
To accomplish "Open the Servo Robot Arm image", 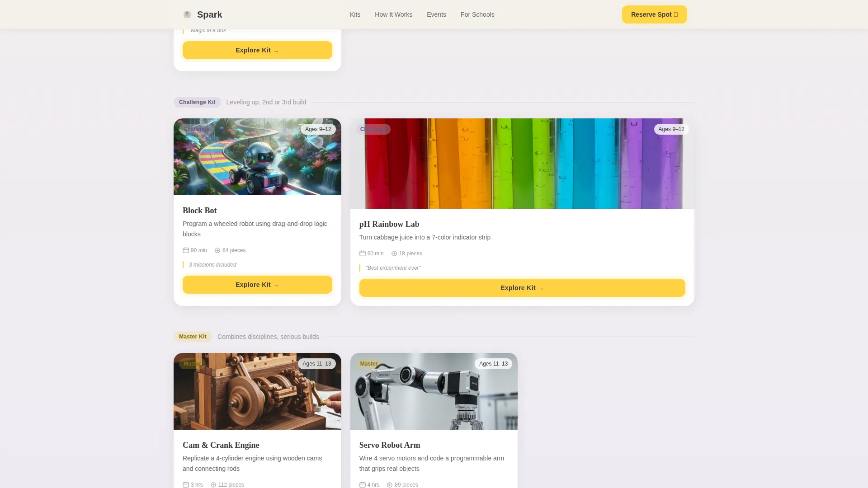I will click(434, 391).
